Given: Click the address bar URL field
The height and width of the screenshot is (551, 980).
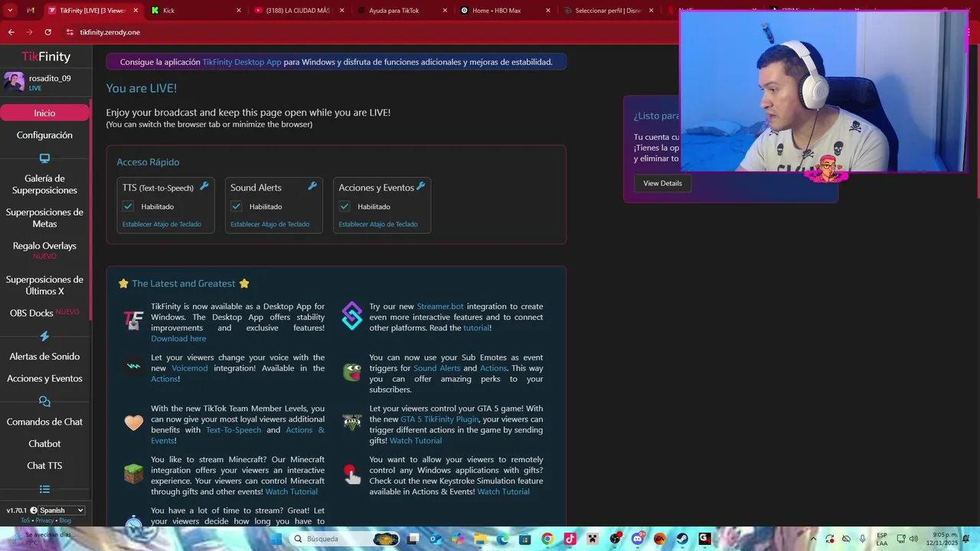Looking at the screenshot, I should point(367,32).
